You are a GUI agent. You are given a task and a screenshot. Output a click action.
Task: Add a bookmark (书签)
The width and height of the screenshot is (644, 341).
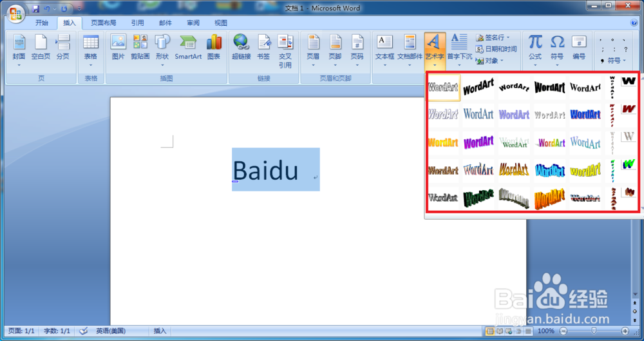click(x=263, y=48)
